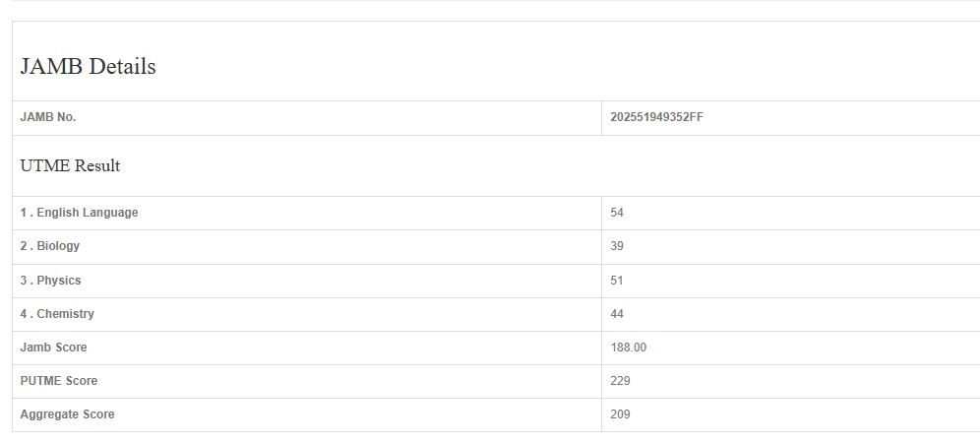Click the Aggregate Score label
Image resolution: width=980 pixels, height=443 pixels.
click(x=67, y=414)
